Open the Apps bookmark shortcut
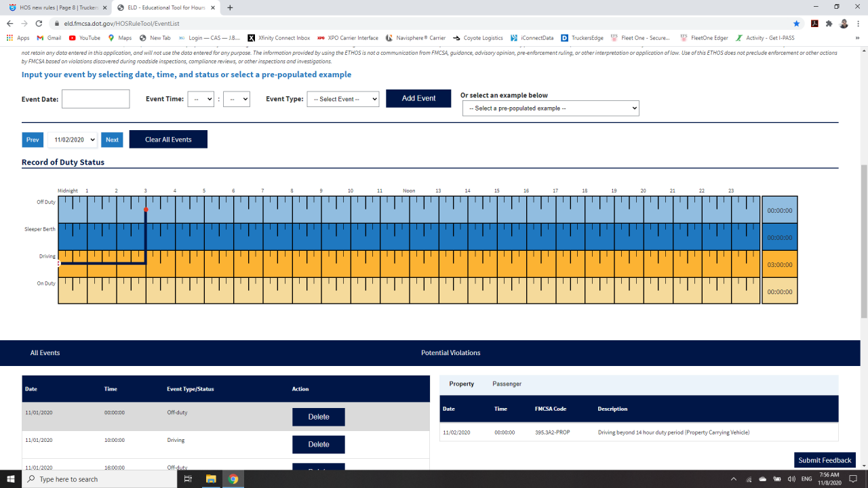The width and height of the screenshot is (868, 488). pyautogui.click(x=18, y=38)
